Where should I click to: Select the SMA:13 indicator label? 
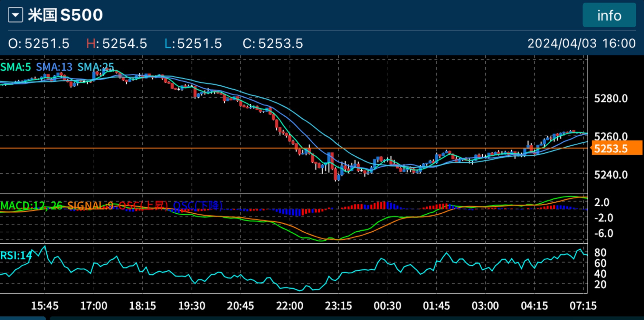pyautogui.click(x=54, y=67)
